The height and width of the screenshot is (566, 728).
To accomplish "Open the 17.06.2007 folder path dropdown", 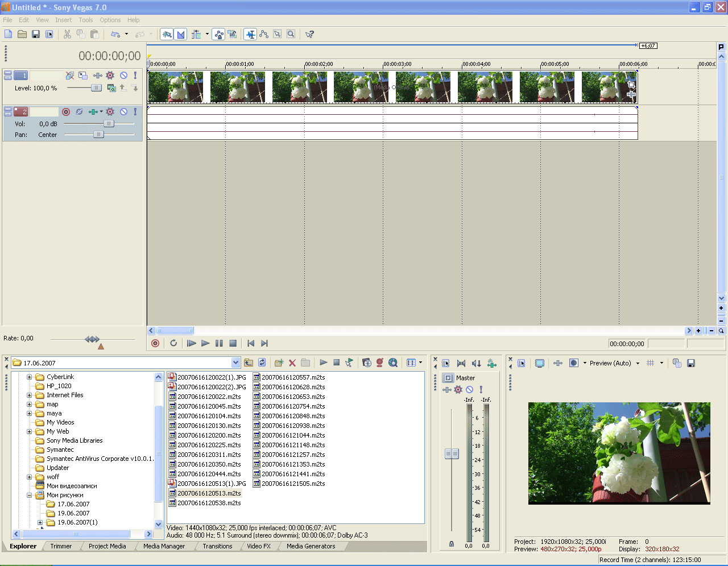I will 235,363.
